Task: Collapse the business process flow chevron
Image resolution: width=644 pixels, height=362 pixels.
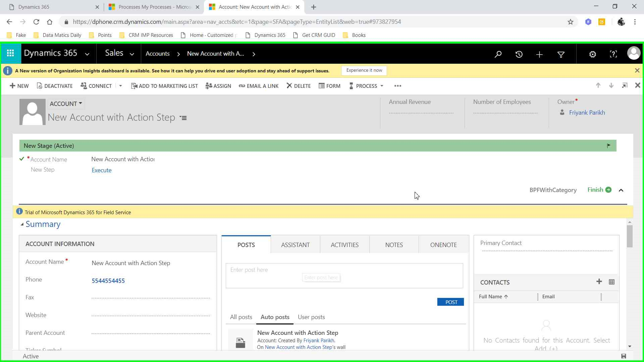Action: coord(621,190)
